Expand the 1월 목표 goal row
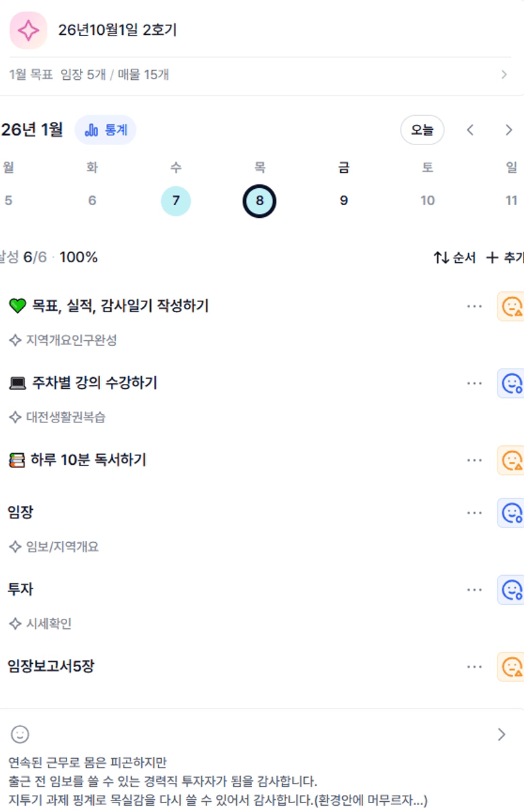Screen dimensions: 524x812 [x=504, y=75]
